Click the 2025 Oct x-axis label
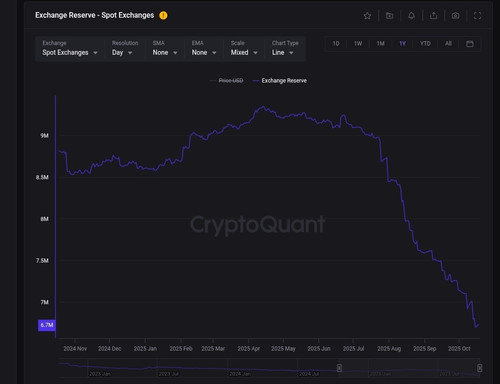The image size is (500, 384). (x=459, y=349)
